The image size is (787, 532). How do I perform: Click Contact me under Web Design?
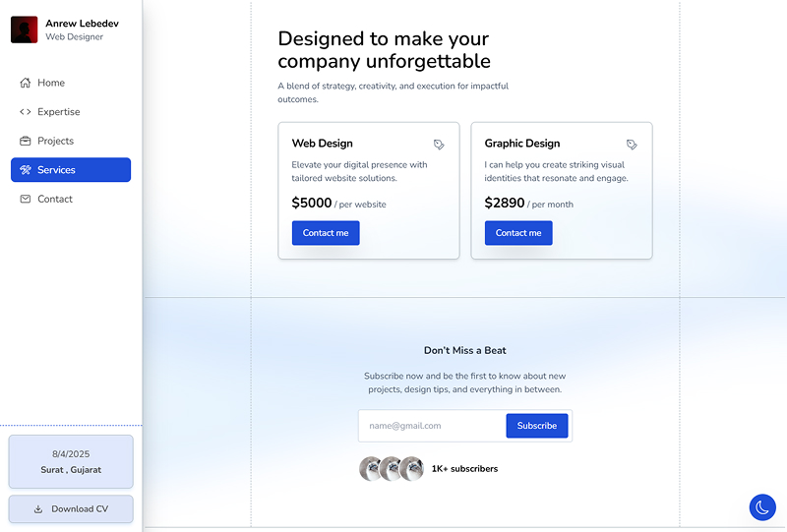point(326,233)
